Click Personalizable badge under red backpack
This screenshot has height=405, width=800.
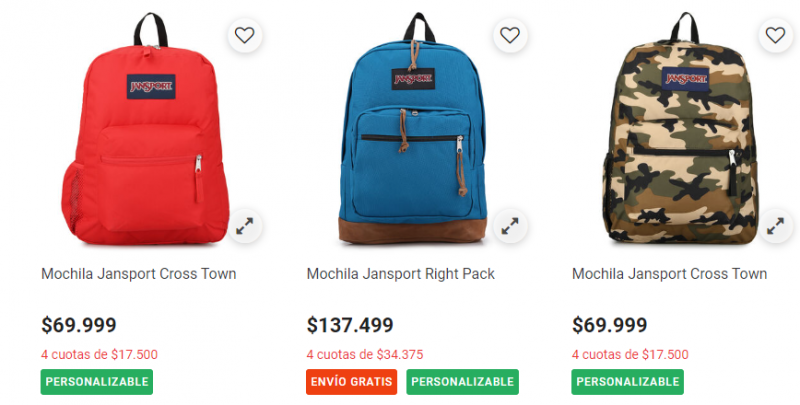pos(97,382)
